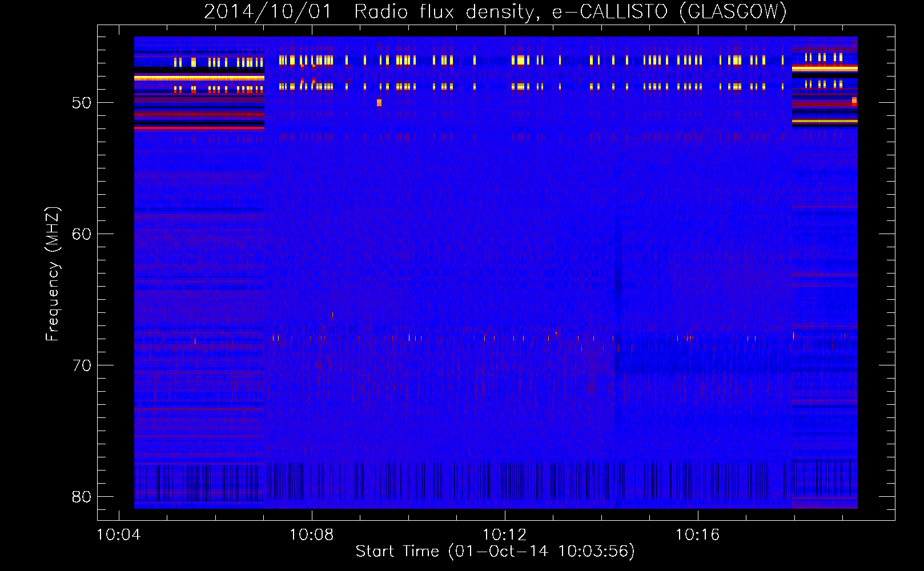Click the plot title 'Radio flux density, e-CALLISTO (GLASGOW)'
Screen dimensions: 924x571
click(x=570, y=11)
